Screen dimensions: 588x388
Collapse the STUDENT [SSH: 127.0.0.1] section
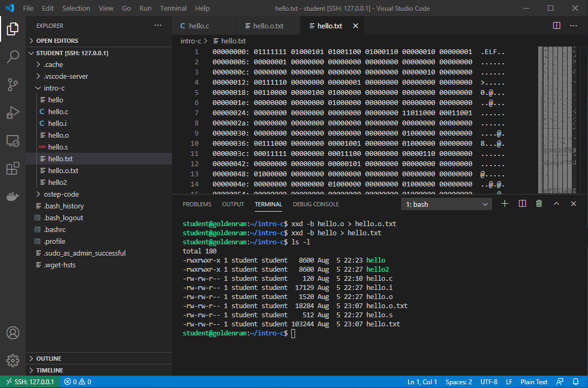click(99, 53)
